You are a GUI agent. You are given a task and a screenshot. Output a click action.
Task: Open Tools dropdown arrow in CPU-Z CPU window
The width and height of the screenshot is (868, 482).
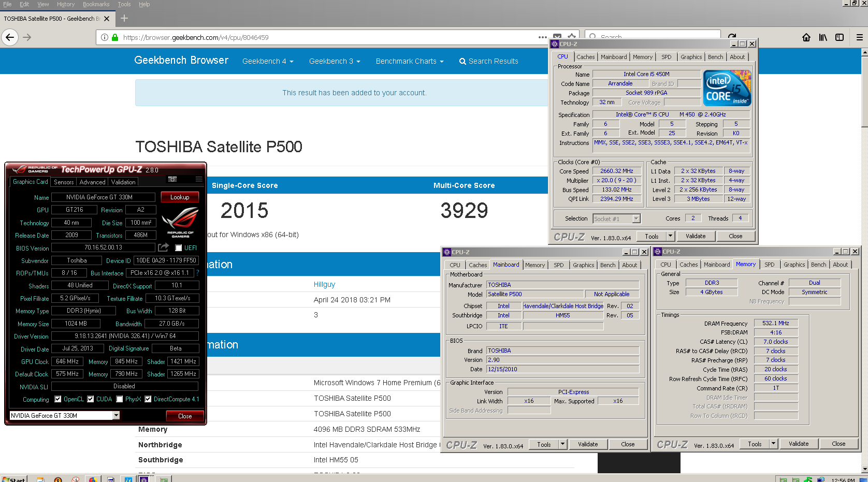click(x=670, y=236)
